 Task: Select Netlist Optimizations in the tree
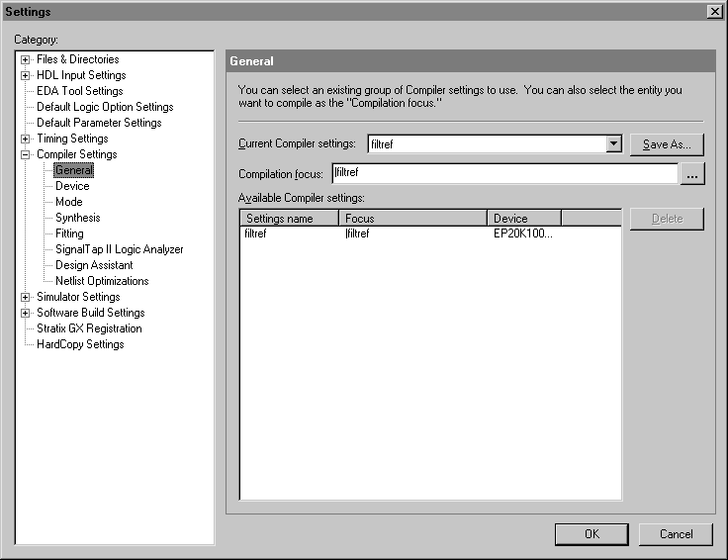[102, 281]
